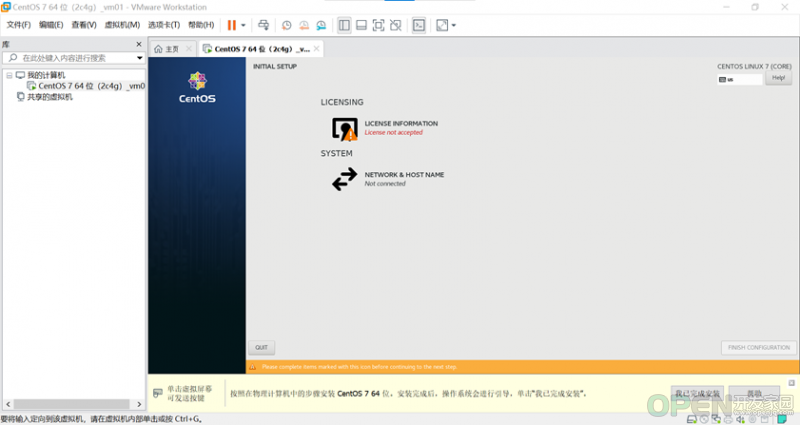Open the Snapshot Manager toolbar icon

[321, 25]
